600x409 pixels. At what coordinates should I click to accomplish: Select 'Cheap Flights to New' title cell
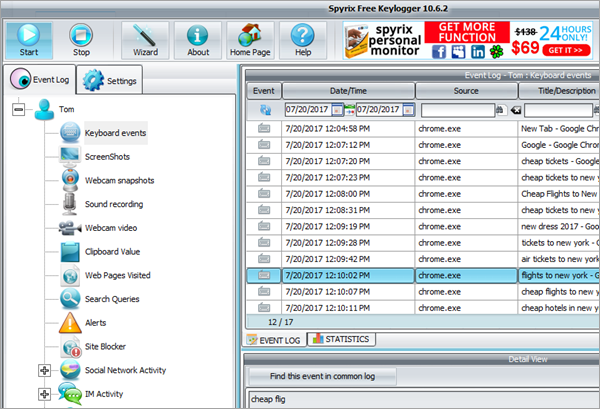[x=559, y=194]
